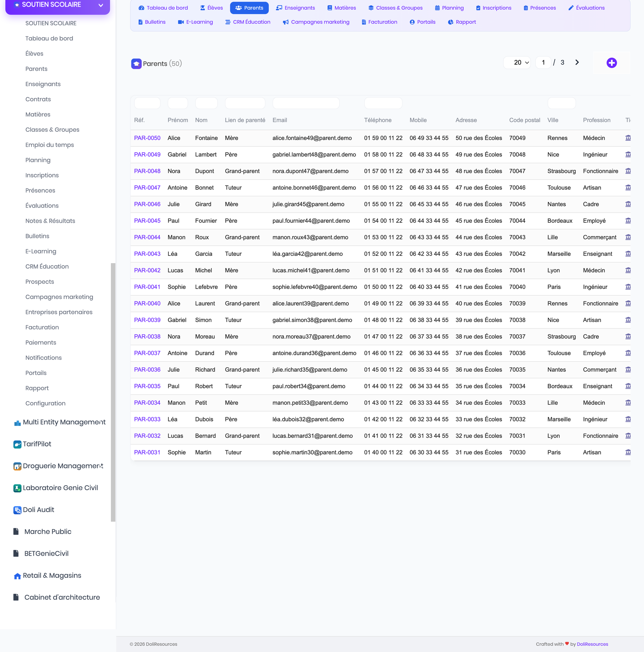This screenshot has height=652, width=644.
Task: Sort by Code postal column header
Action: (x=525, y=120)
